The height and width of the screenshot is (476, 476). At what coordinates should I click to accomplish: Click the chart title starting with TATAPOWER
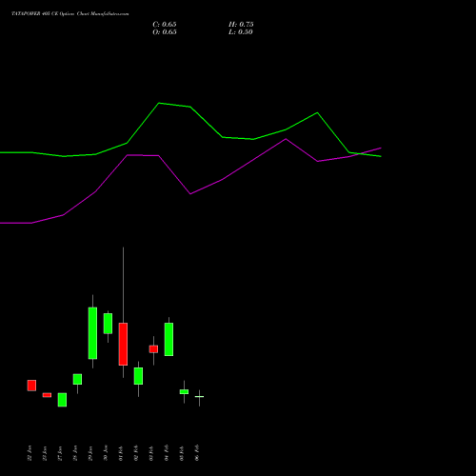tap(70, 14)
